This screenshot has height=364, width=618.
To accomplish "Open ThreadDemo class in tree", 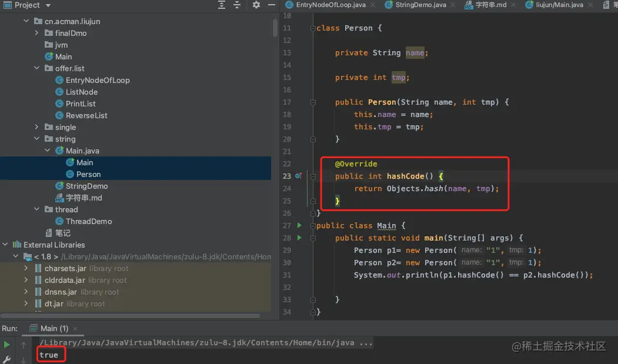I will pos(83,221).
